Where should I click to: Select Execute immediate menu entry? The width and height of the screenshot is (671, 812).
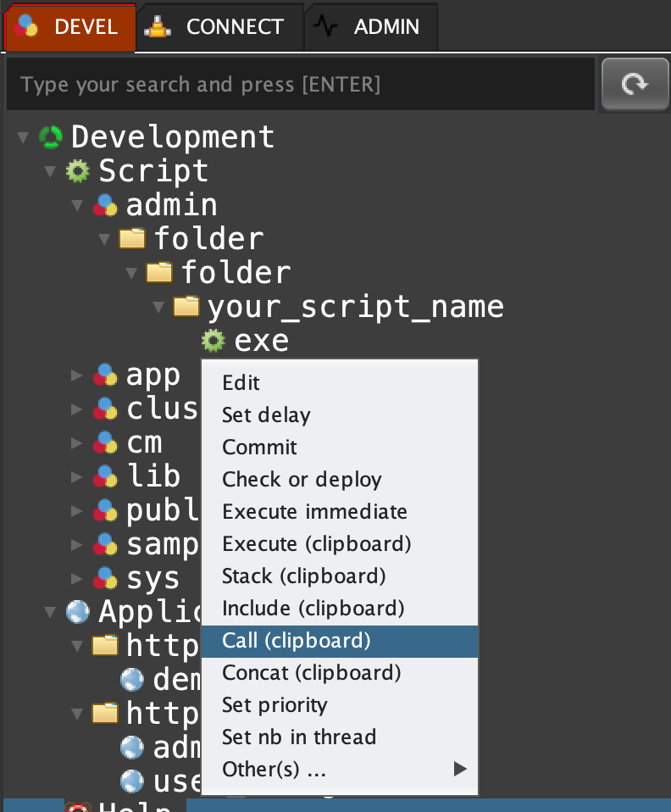314,512
